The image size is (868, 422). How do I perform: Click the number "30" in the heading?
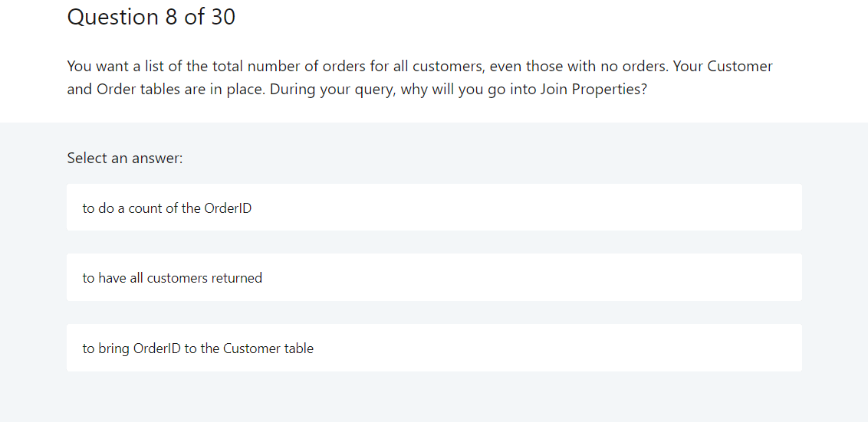[222, 17]
